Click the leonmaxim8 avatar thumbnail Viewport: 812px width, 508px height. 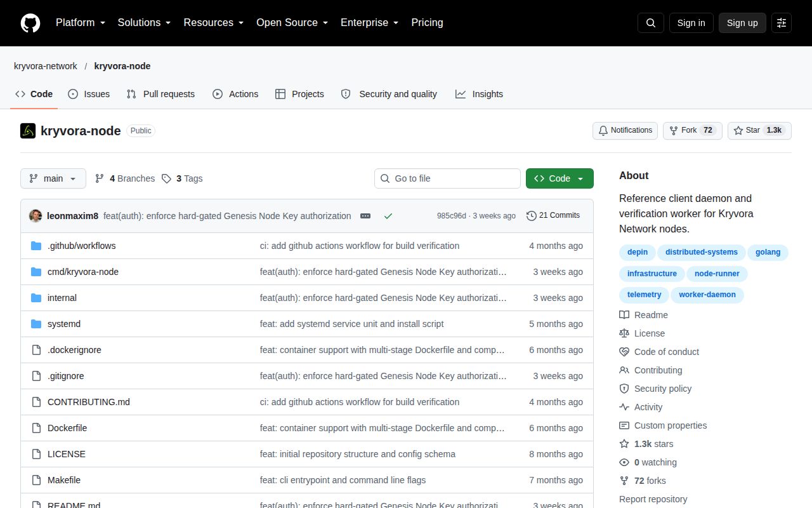coord(36,216)
